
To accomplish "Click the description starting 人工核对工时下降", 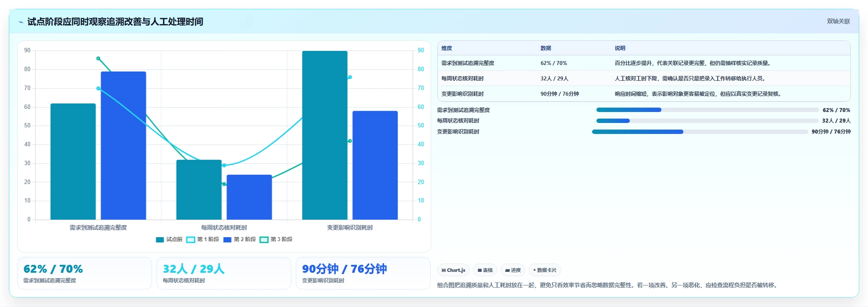I will point(690,79).
